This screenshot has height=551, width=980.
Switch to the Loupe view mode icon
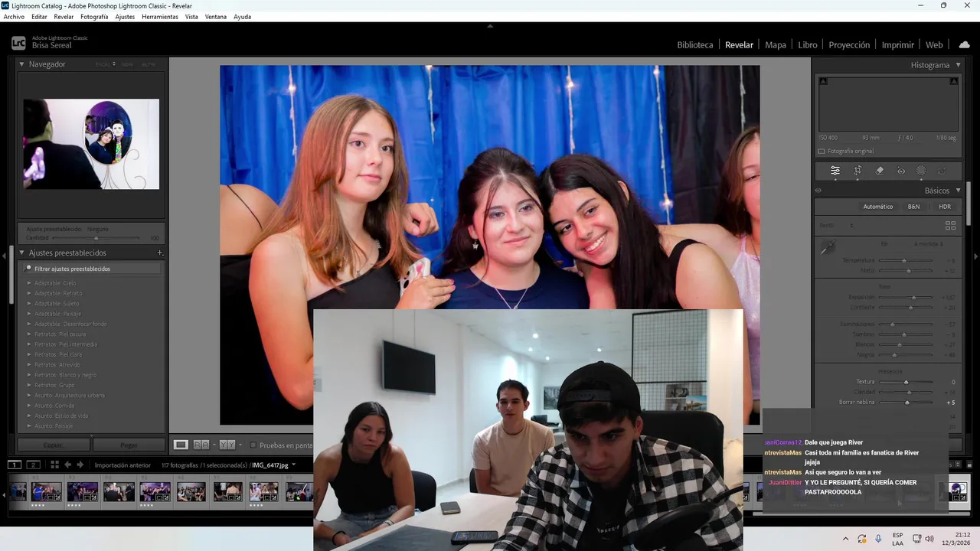[x=181, y=445]
